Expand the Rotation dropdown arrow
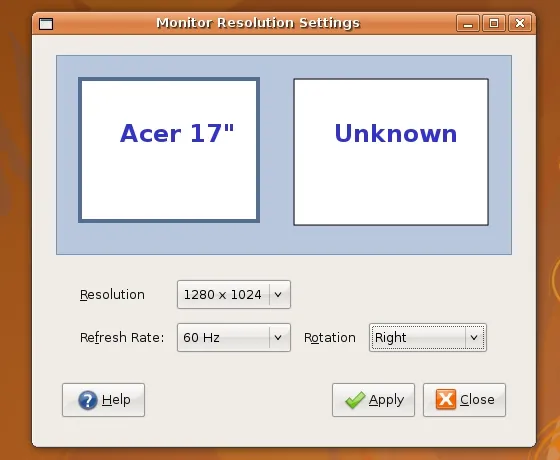 pyautogui.click(x=474, y=338)
